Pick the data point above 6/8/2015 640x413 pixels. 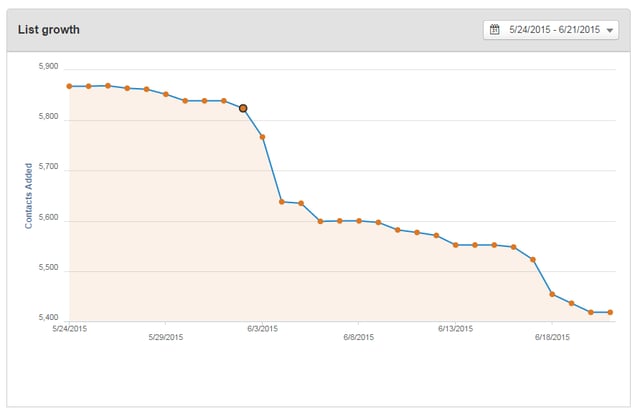(x=358, y=220)
